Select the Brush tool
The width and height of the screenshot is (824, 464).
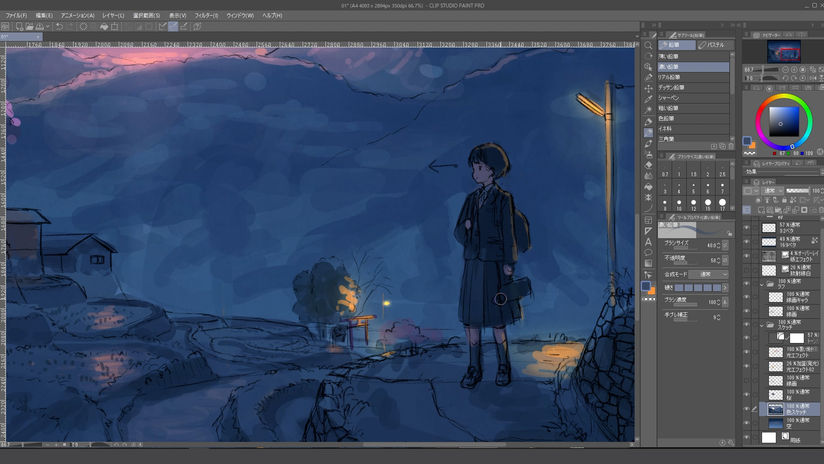click(648, 143)
